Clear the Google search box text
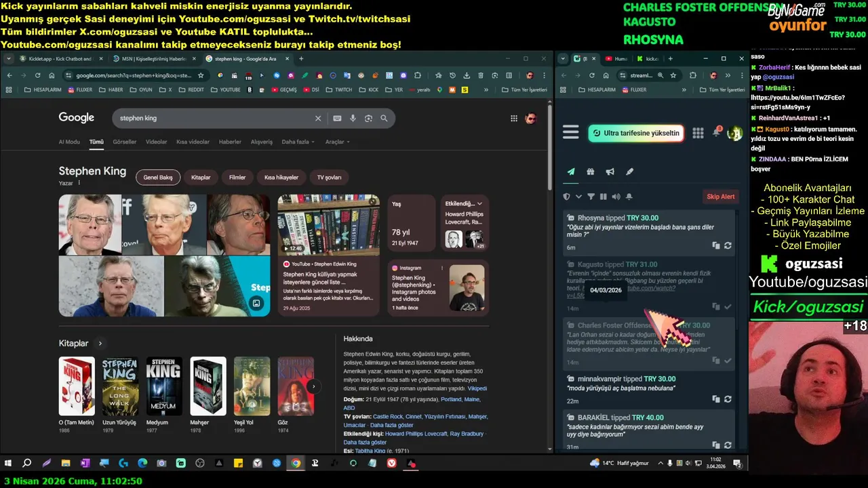 coord(318,118)
